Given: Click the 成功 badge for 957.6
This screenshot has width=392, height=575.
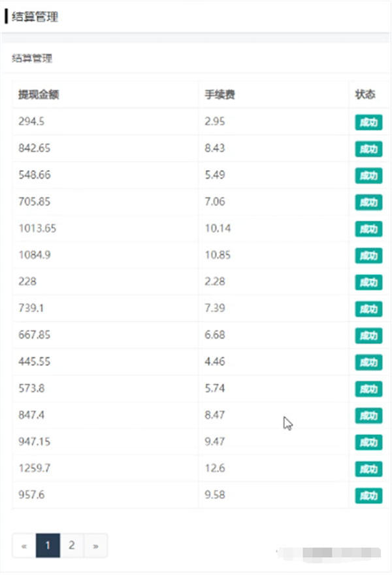Looking at the screenshot, I should 368,496.
